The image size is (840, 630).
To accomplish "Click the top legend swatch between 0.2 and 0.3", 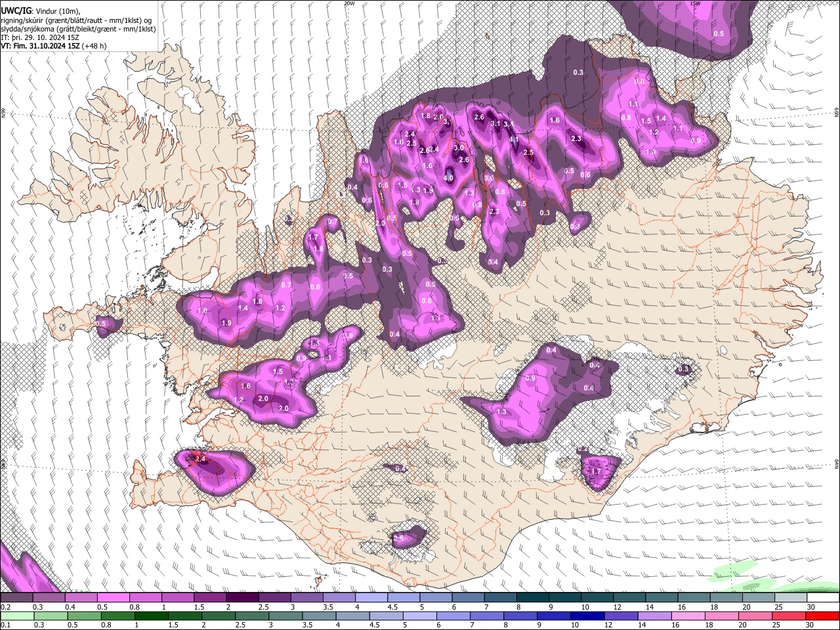I will (x=16, y=598).
